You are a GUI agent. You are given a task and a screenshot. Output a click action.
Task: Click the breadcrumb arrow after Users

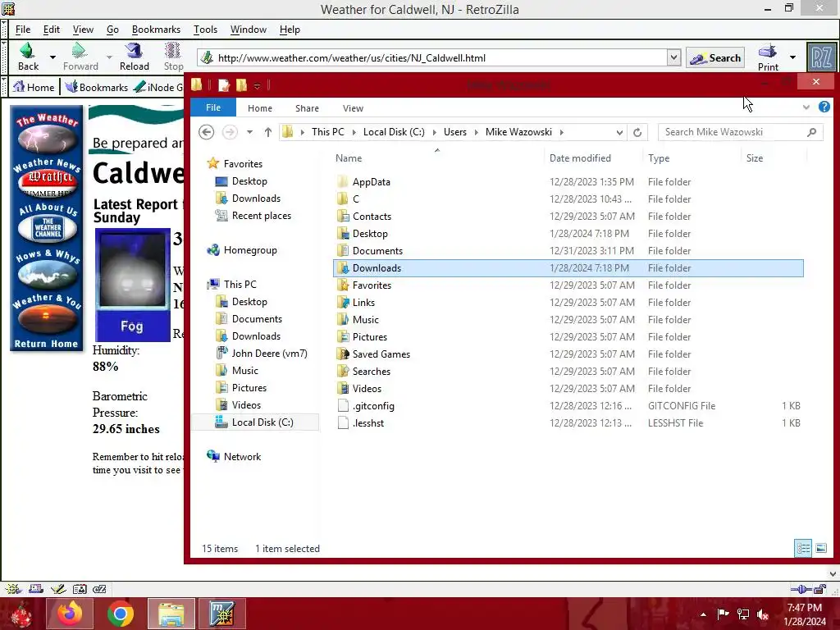point(476,132)
